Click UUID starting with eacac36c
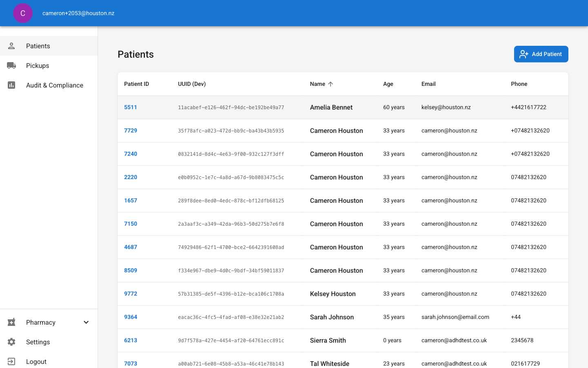588x368 pixels. point(231,317)
